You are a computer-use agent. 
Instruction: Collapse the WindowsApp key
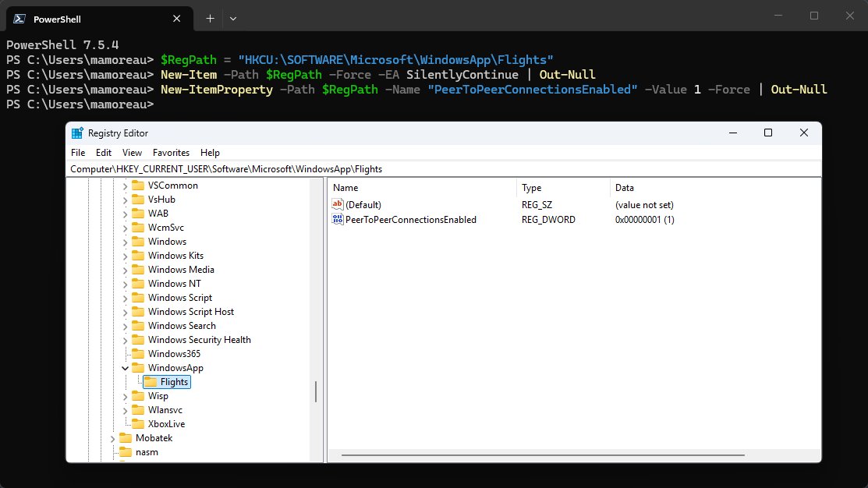coord(125,368)
